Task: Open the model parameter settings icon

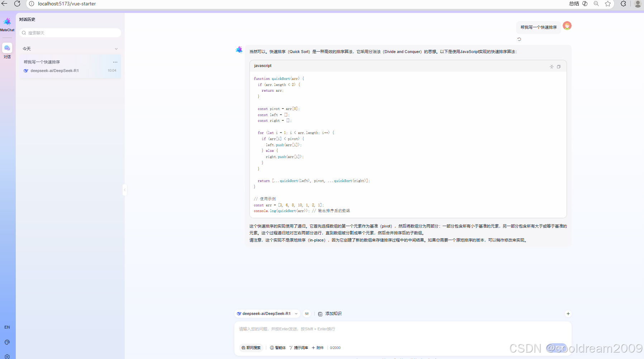Action: pyautogui.click(x=307, y=313)
